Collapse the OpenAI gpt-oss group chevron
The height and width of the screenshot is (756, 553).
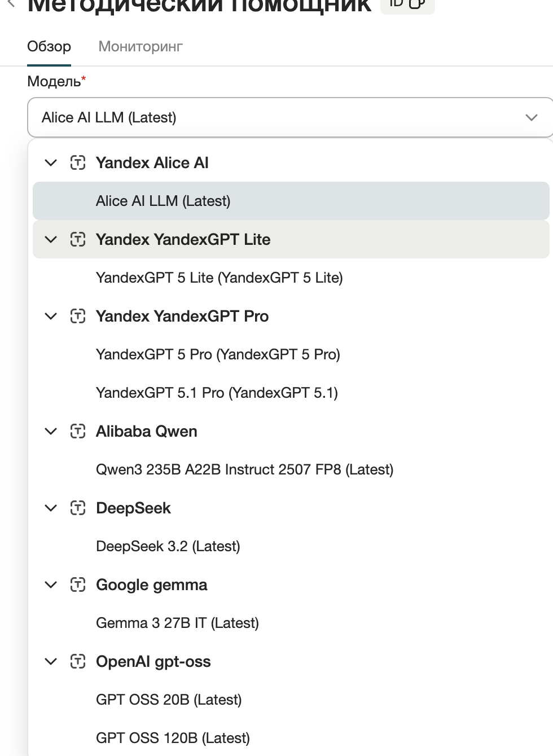51,662
